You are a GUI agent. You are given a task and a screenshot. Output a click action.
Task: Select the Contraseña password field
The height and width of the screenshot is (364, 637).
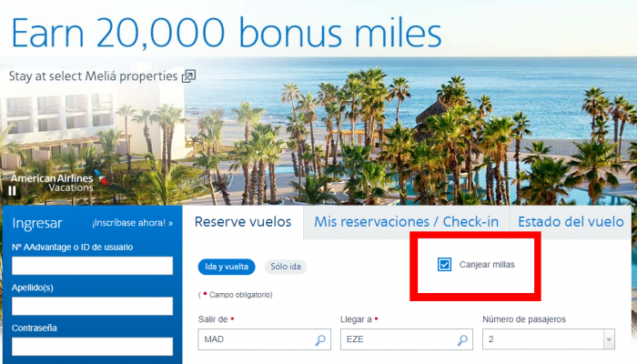pyautogui.click(x=92, y=347)
